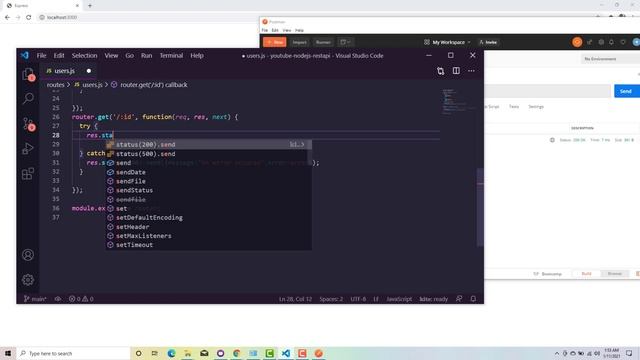640x360 pixels.
Task: Go back in the Chrome browser
Action: tap(7, 17)
